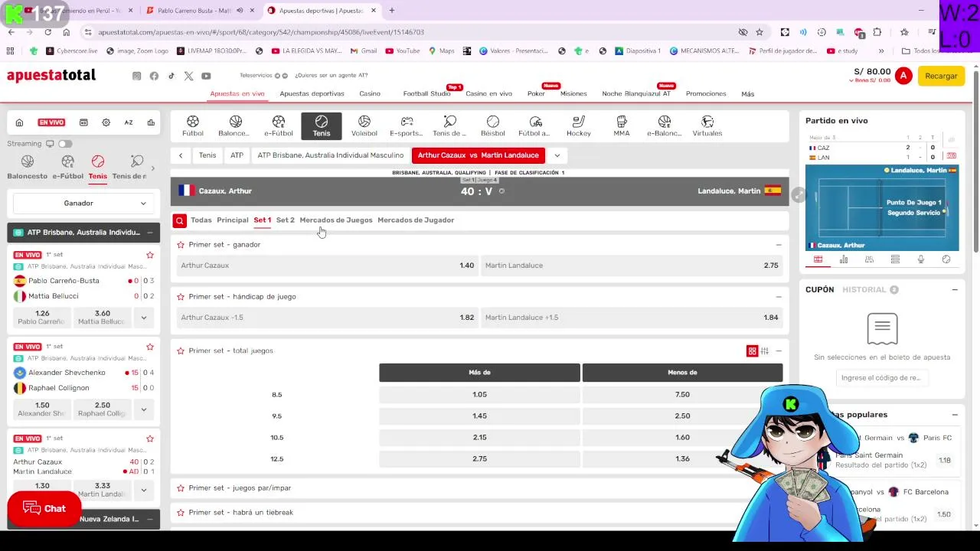Expand more odds for Carreño-Busta match
Image resolution: width=980 pixels, height=551 pixels.
coord(143,317)
